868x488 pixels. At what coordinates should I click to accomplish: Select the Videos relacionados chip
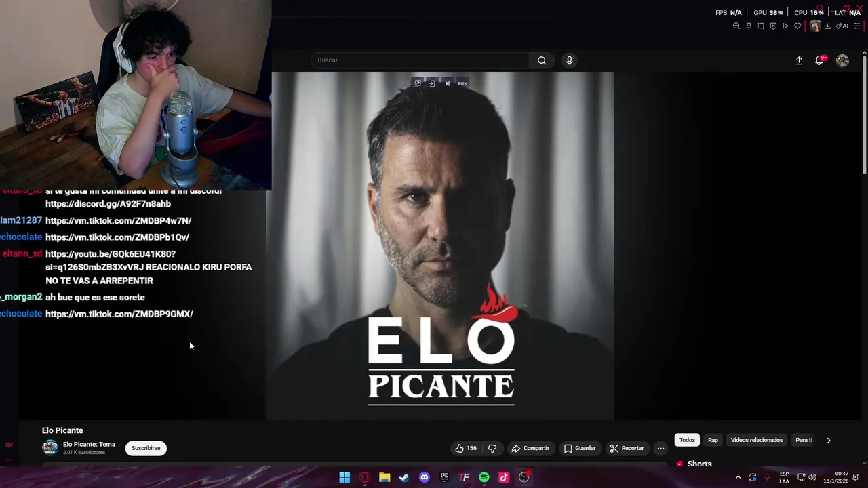[756, 440]
